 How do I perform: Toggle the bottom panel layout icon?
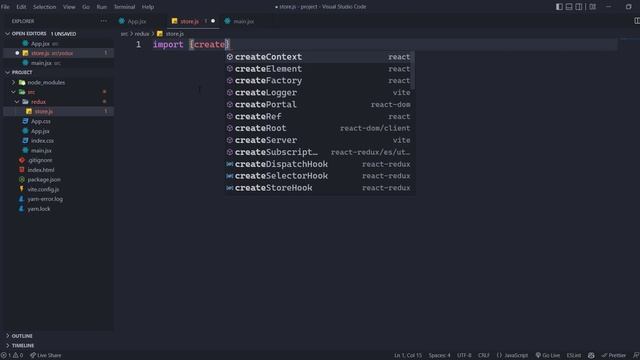pyautogui.click(x=569, y=7)
